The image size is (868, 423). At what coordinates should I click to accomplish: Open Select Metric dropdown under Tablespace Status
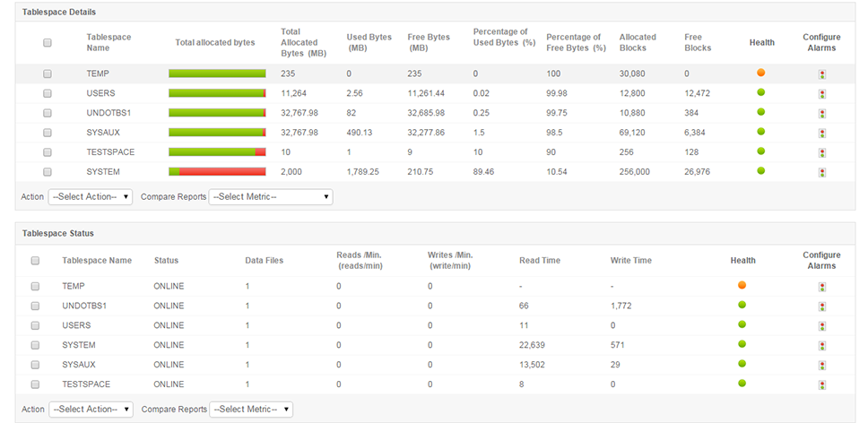coord(250,409)
